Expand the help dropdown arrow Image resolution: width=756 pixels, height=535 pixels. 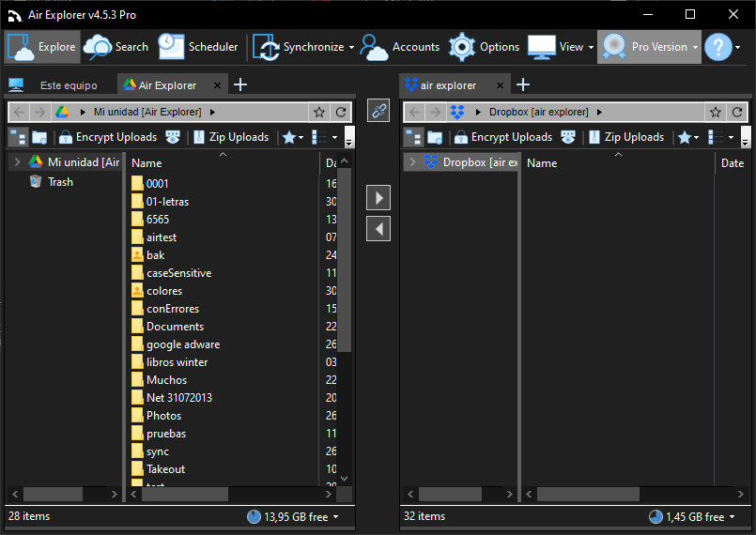737,47
